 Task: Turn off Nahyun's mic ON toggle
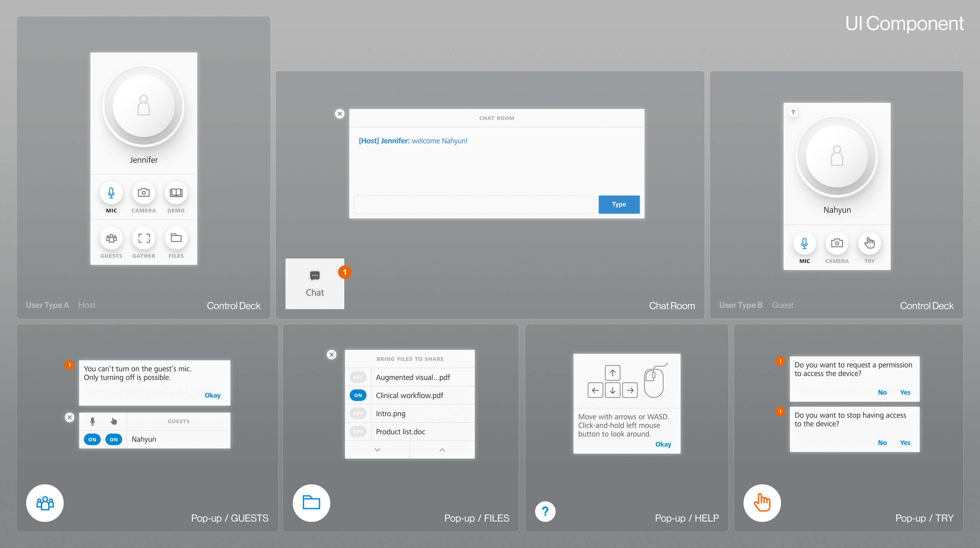coord(92,440)
